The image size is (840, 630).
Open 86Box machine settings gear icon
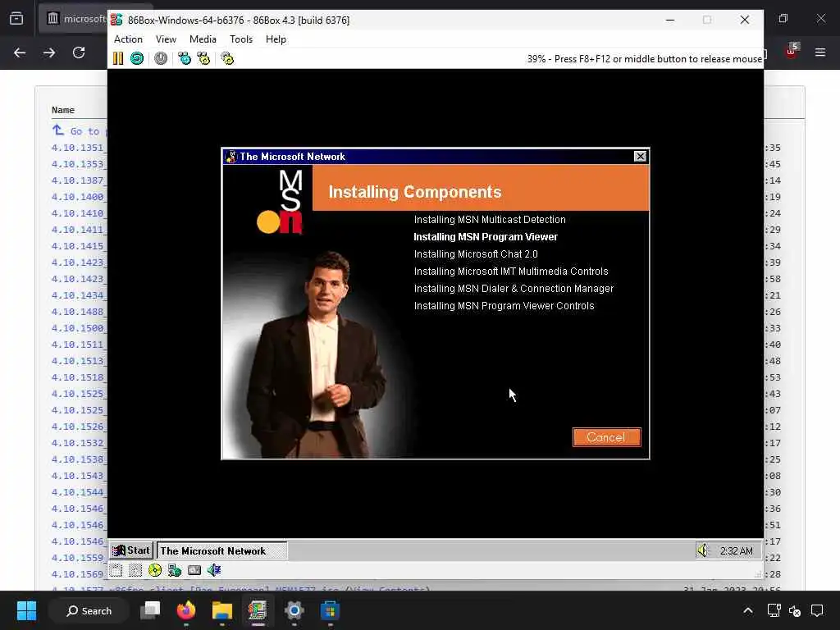[x=228, y=58]
